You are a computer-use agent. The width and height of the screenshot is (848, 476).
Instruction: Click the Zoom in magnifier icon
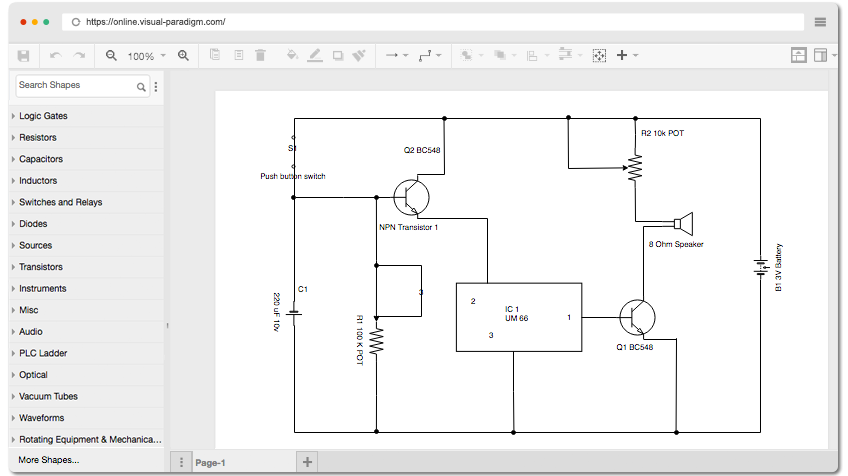tap(184, 56)
